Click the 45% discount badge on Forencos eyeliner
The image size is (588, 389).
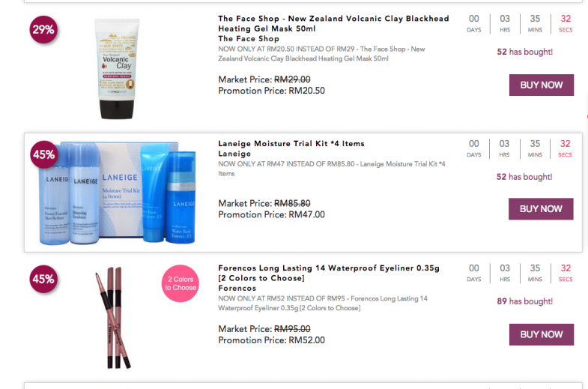click(x=43, y=279)
